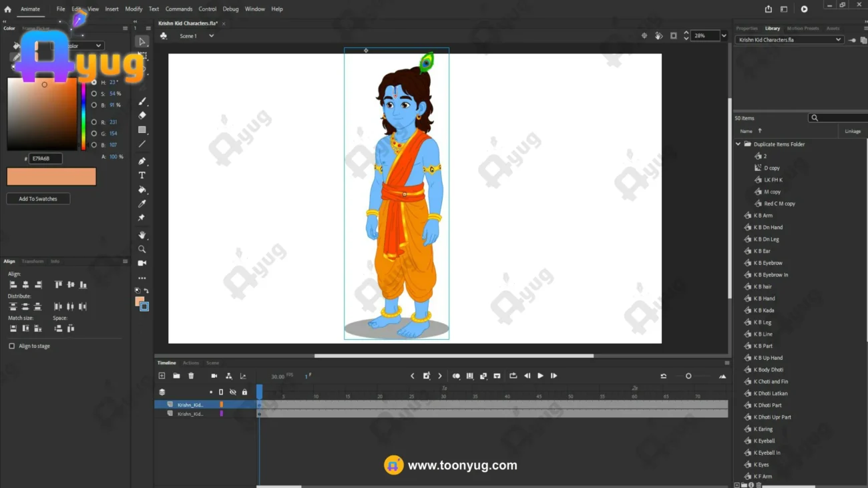Select the Eraser tool in the toolbar
Image resolution: width=868 pixels, height=488 pixels.
(x=142, y=115)
